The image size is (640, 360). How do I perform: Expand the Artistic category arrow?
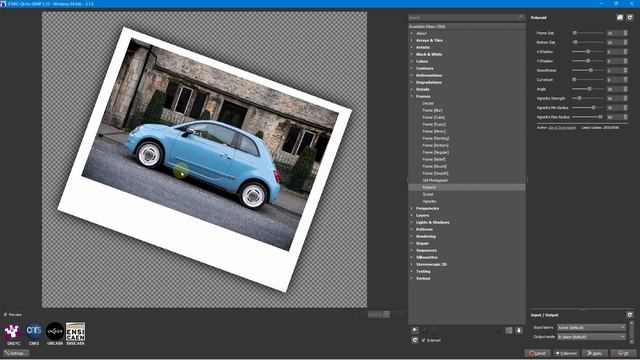[x=411, y=47]
